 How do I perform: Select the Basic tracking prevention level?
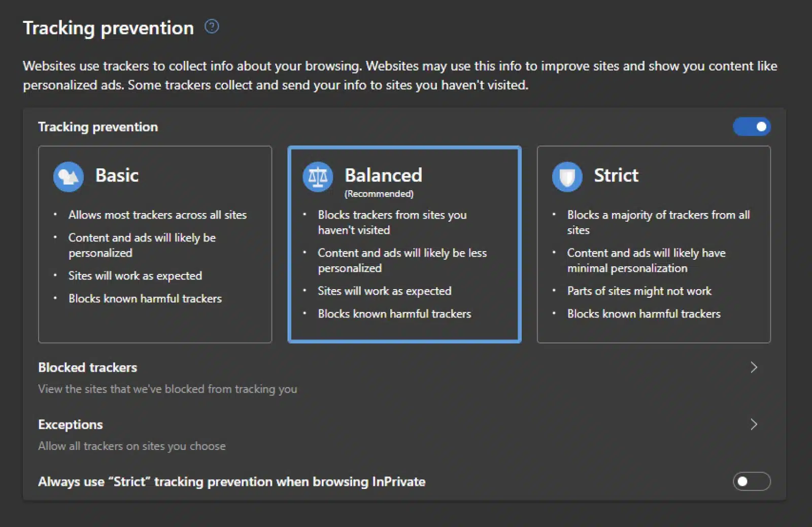pos(155,244)
